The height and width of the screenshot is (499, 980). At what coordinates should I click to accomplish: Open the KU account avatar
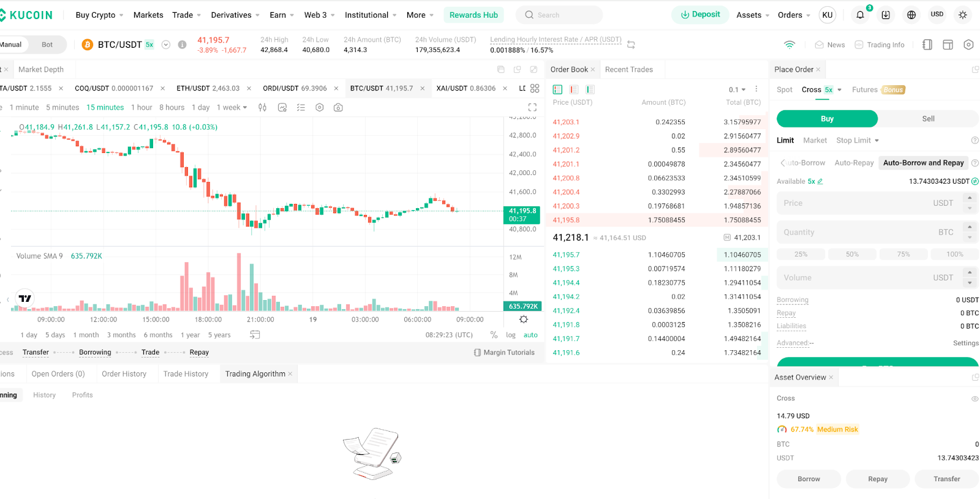click(827, 15)
